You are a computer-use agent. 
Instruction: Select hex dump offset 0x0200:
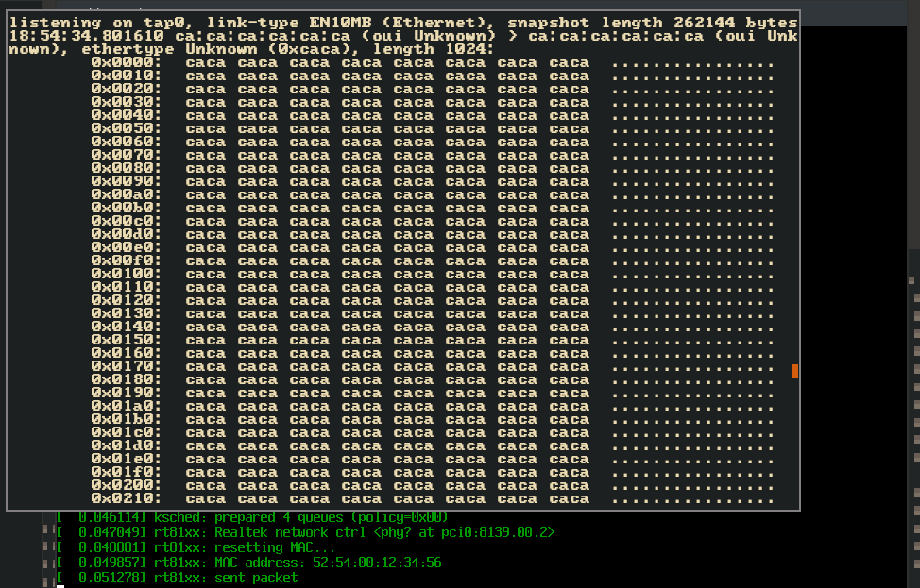pyautogui.click(x=127, y=486)
